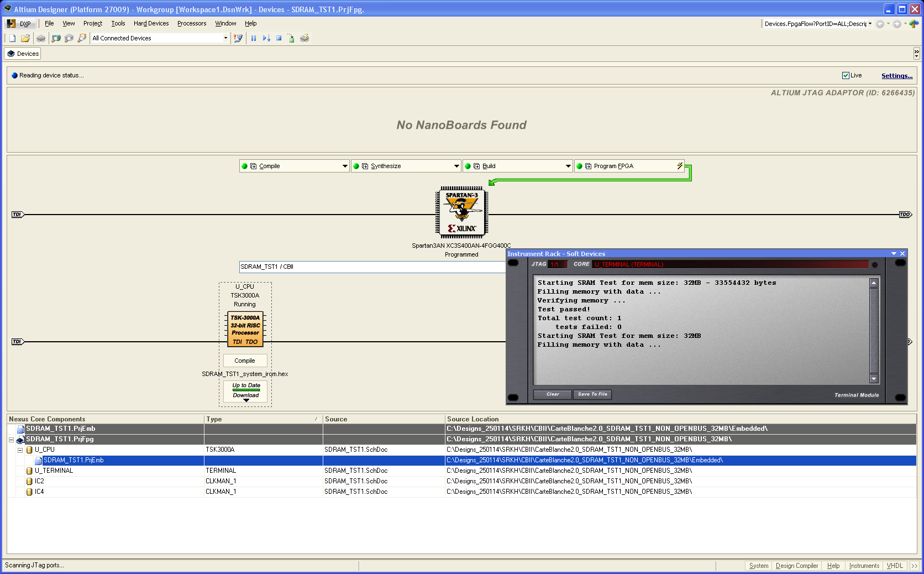Open the Instrument Rack panel options arrow

(894, 254)
